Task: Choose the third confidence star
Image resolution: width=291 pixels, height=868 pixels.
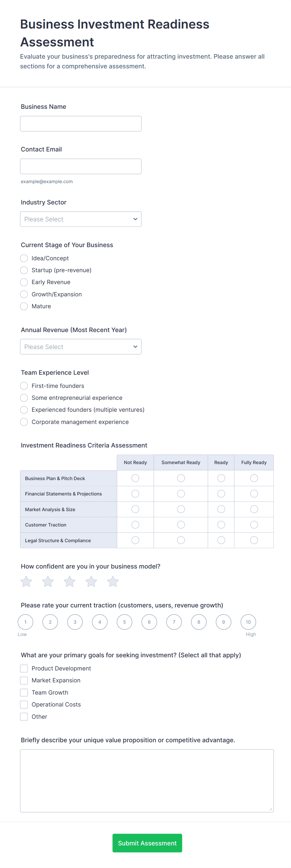Action: (x=70, y=582)
